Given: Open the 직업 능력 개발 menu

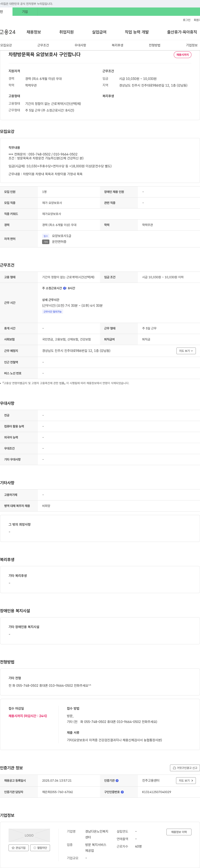Looking at the screenshot, I should coord(137,32).
